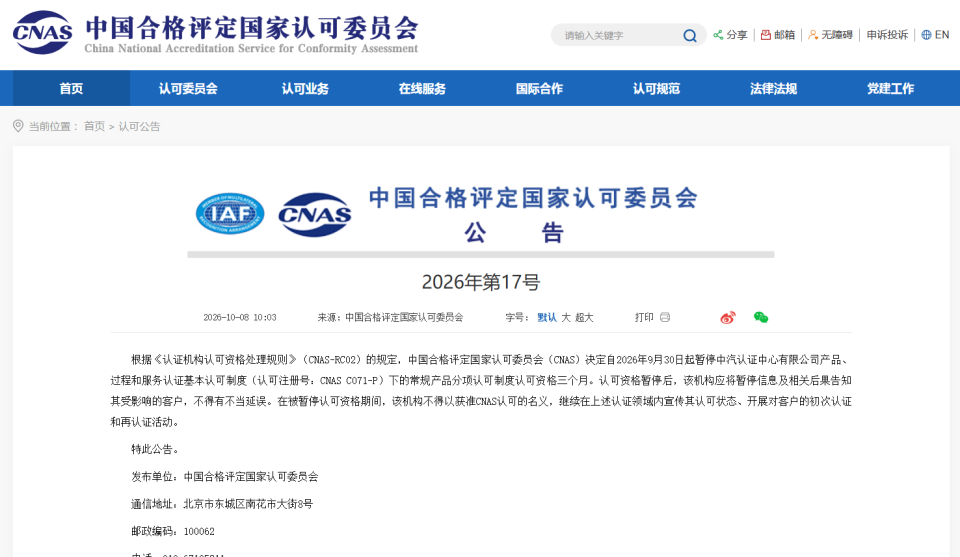Click 首页 in the breadcrumb

click(x=94, y=126)
